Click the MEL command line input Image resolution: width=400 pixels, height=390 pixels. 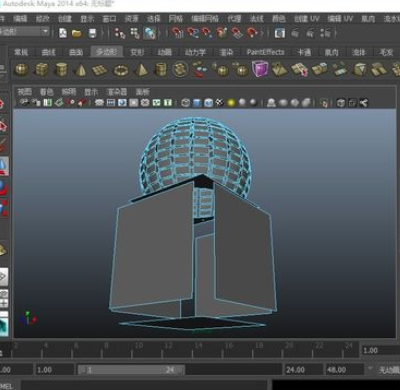(144, 385)
